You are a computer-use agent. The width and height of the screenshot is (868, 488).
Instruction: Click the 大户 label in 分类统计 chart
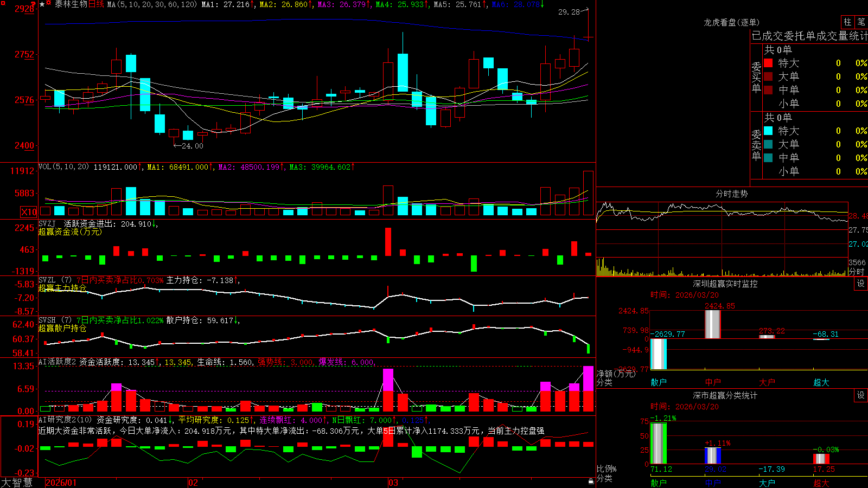[x=767, y=483]
